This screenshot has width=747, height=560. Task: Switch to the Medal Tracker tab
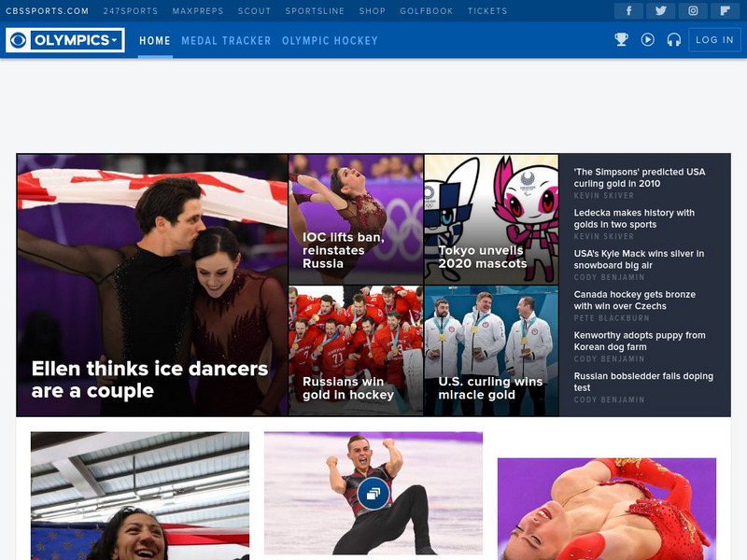pos(226,41)
